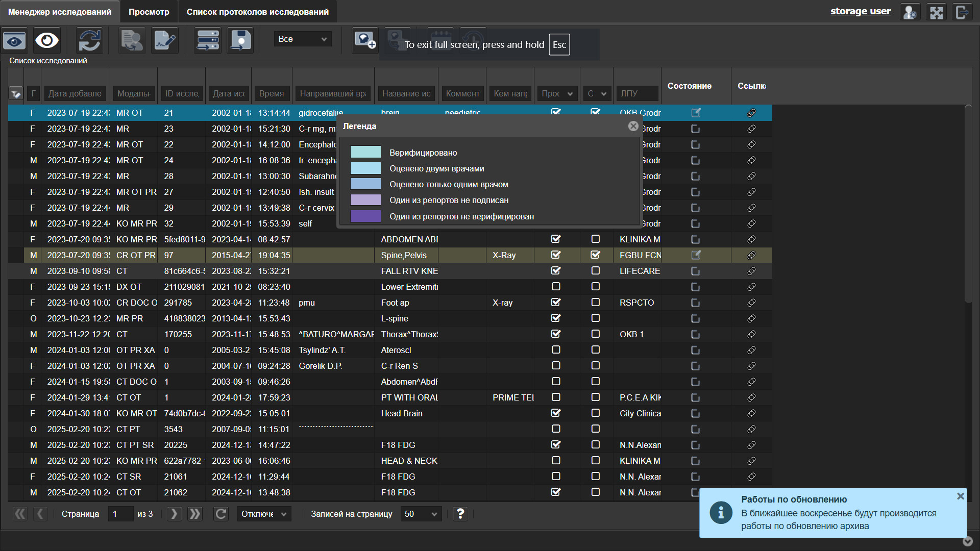Image resolution: width=980 pixels, height=551 pixels.
Task: Click the link chain icon for row 23
Action: click(x=751, y=129)
